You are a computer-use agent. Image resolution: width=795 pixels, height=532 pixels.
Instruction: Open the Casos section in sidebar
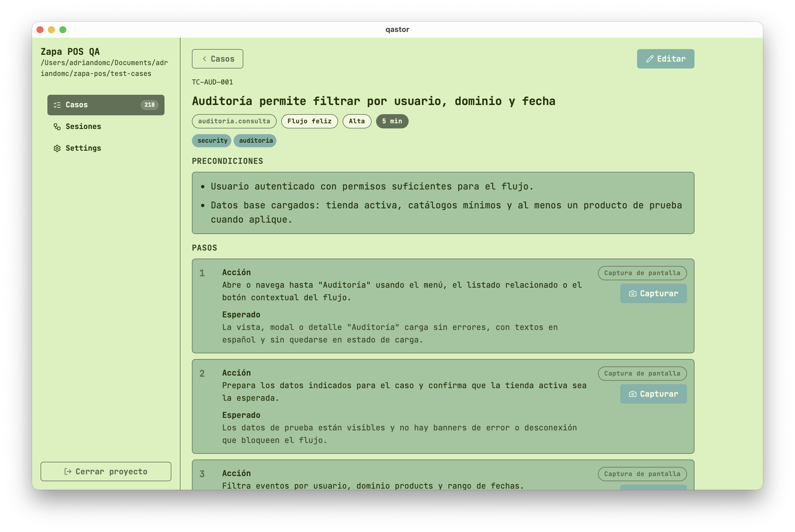pyautogui.click(x=106, y=105)
